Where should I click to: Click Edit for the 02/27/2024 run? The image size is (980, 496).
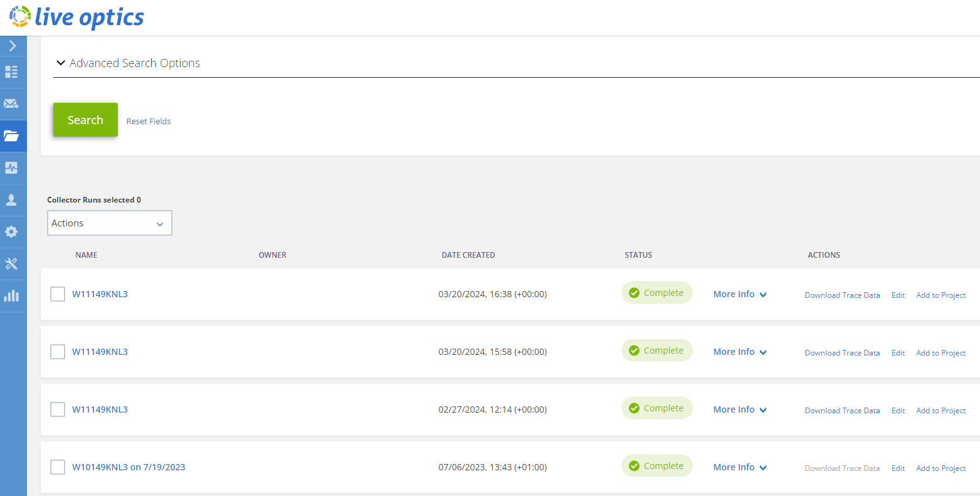pos(898,410)
